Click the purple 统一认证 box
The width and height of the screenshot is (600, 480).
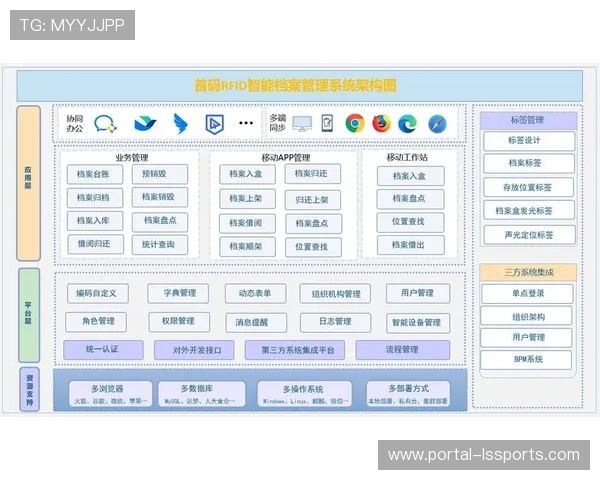(x=103, y=350)
